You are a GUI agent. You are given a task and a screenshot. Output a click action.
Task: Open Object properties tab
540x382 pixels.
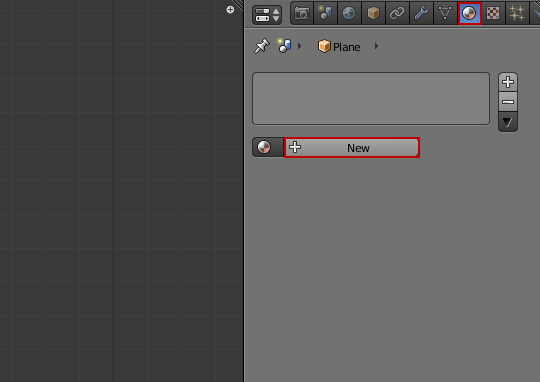tap(373, 13)
